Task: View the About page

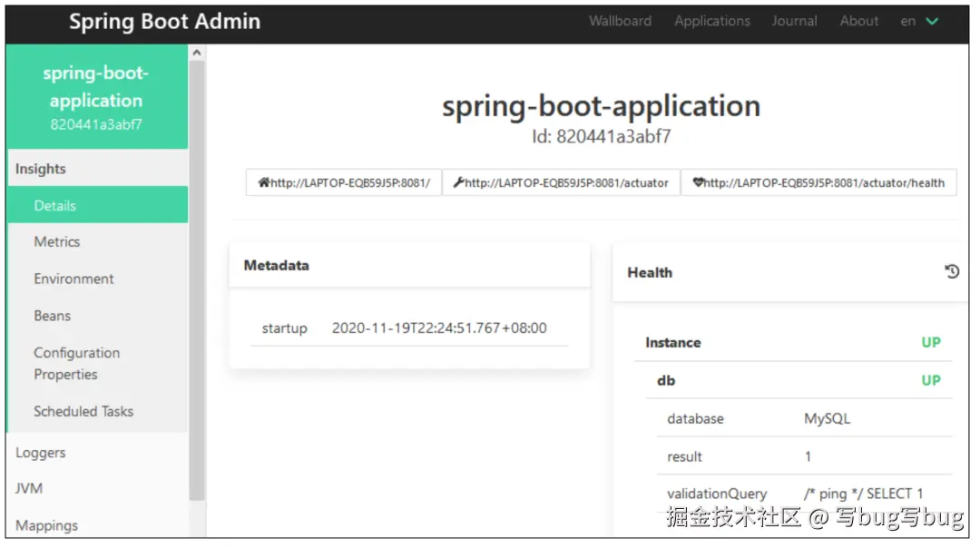Action: click(x=858, y=21)
